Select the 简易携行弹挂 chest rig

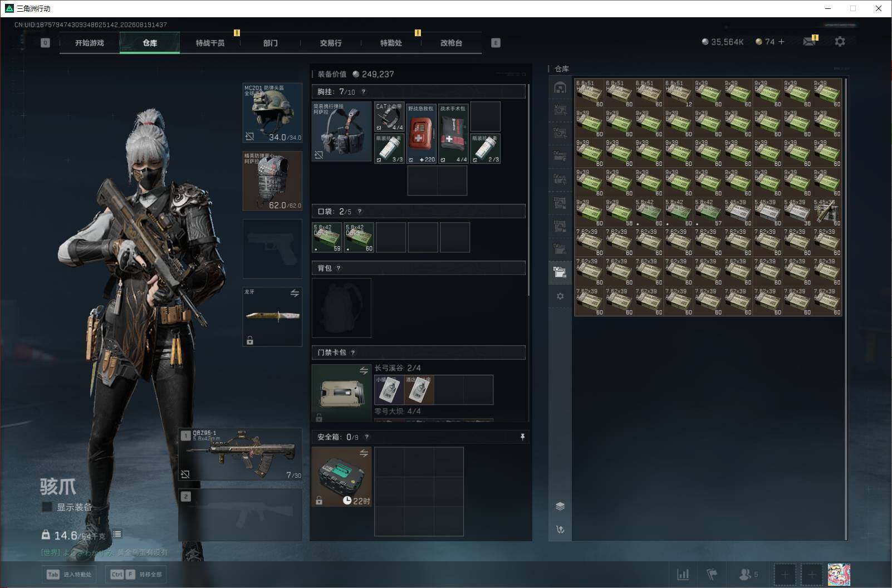coord(342,131)
